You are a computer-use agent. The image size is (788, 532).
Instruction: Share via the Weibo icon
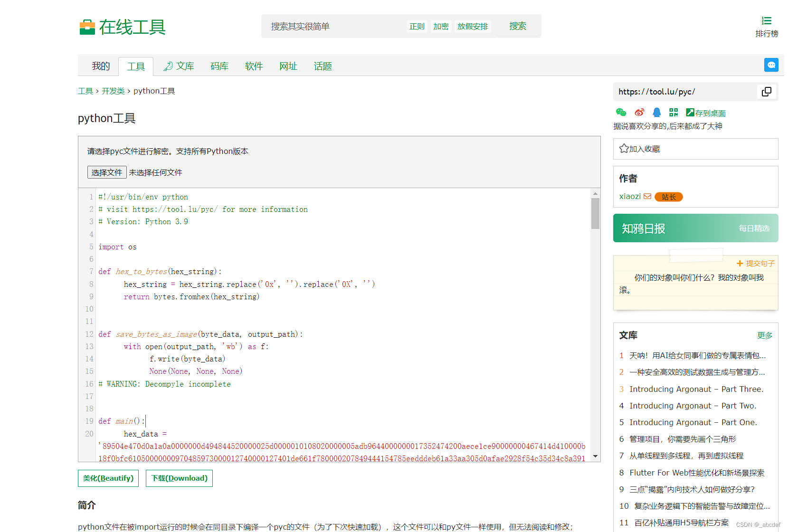(639, 113)
